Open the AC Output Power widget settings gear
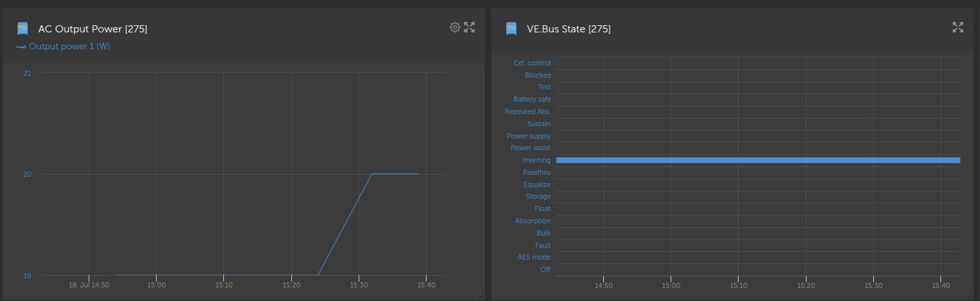The height and width of the screenshot is (301, 980). click(454, 27)
